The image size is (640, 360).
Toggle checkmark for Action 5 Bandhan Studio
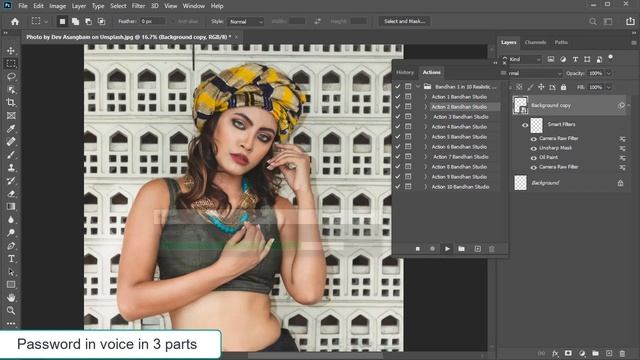click(x=398, y=137)
